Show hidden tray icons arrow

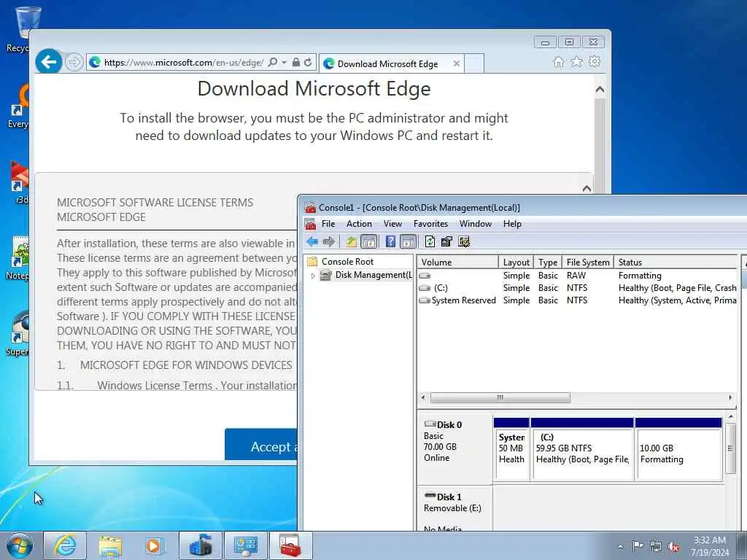pos(620,547)
